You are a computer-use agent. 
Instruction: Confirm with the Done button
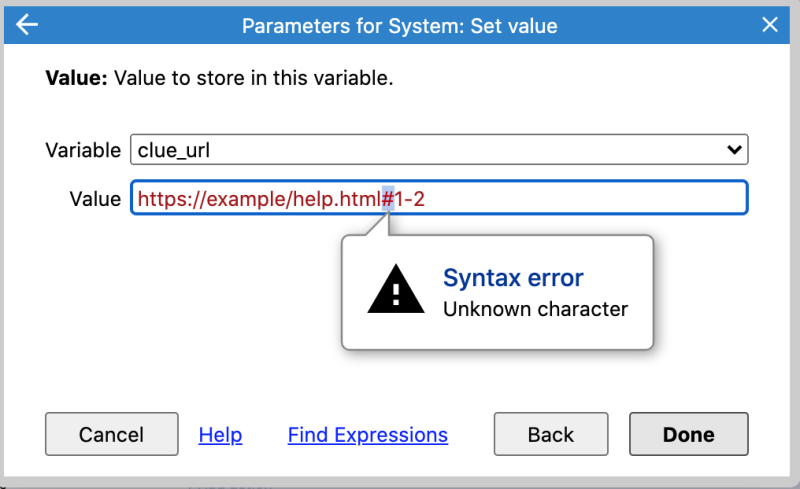point(689,434)
